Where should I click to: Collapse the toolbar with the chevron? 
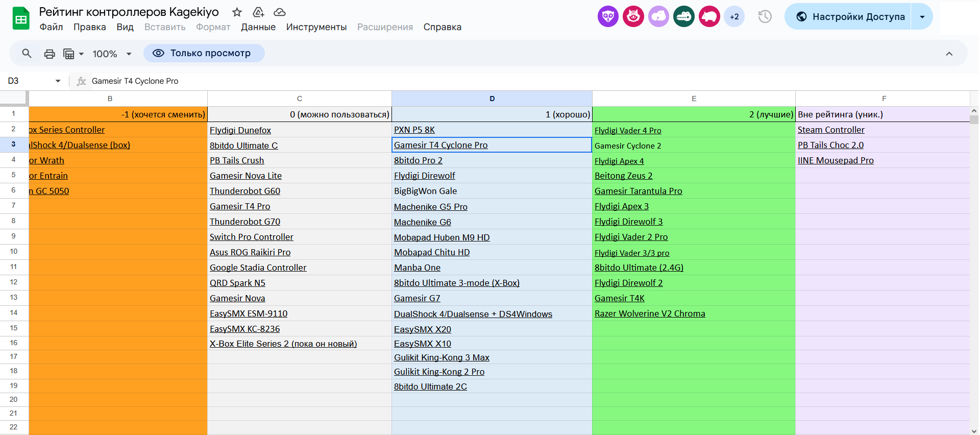point(949,54)
